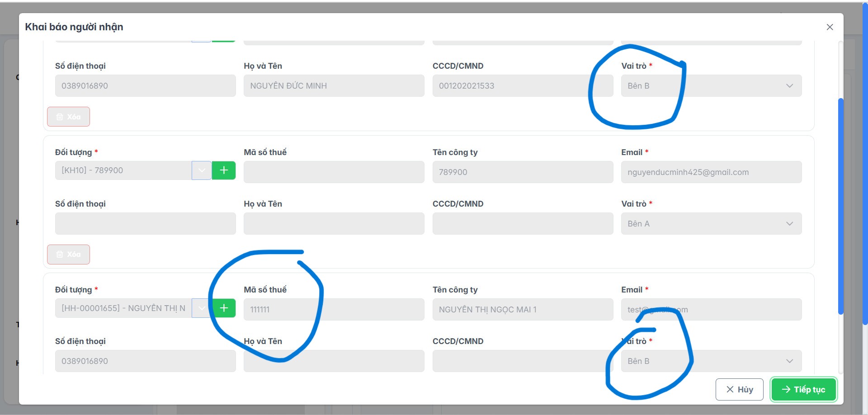Viewport: 868px width, 415px height.
Task: Select empty CCCD/CMND field in NGỌC MAI section
Action: (523, 361)
